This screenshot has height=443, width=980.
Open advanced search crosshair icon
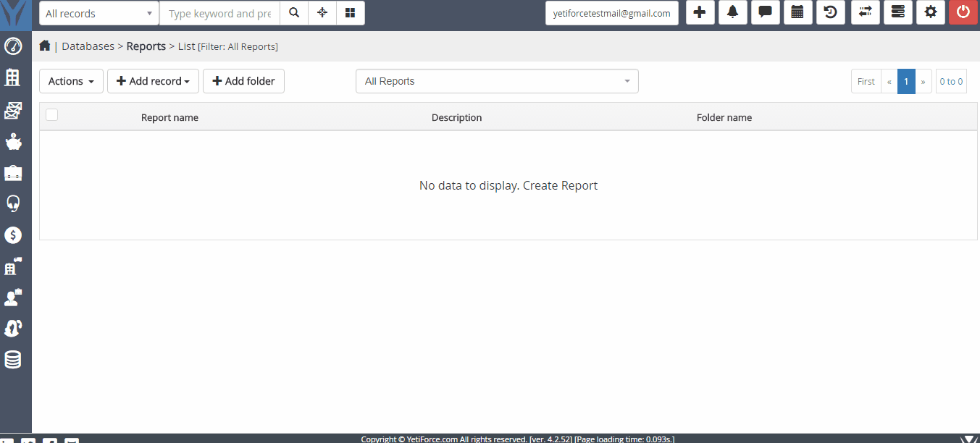(322, 13)
